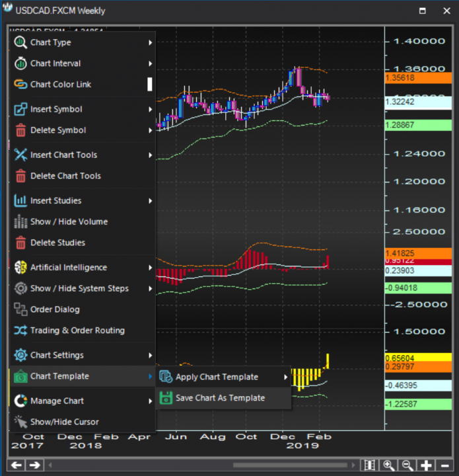Viewport: 459px width, 476px height.
Task: Click the Artificial Intelligence brain icon
Action: [x=20, y=268]
